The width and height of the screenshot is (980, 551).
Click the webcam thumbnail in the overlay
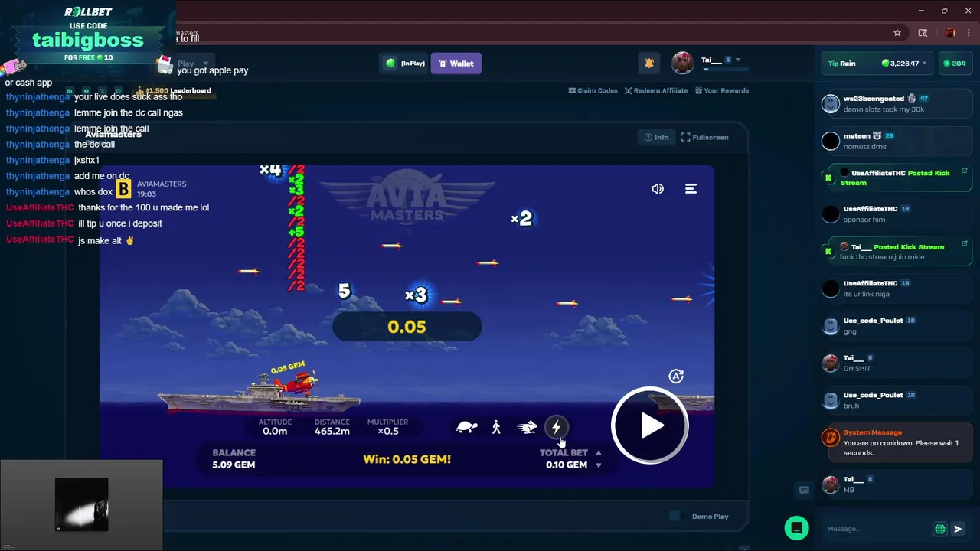click(x=82, y=504)
